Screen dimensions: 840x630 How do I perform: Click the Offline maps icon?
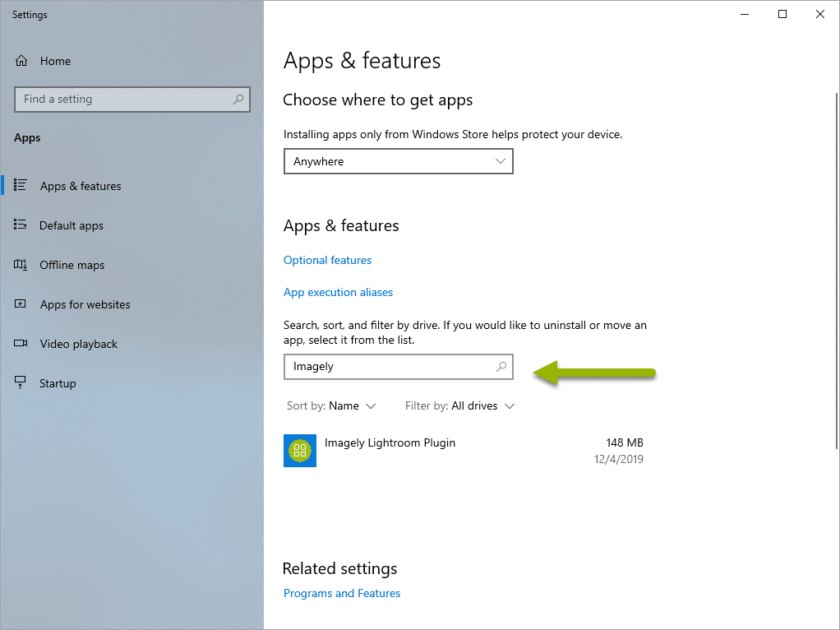coord(21,264)
